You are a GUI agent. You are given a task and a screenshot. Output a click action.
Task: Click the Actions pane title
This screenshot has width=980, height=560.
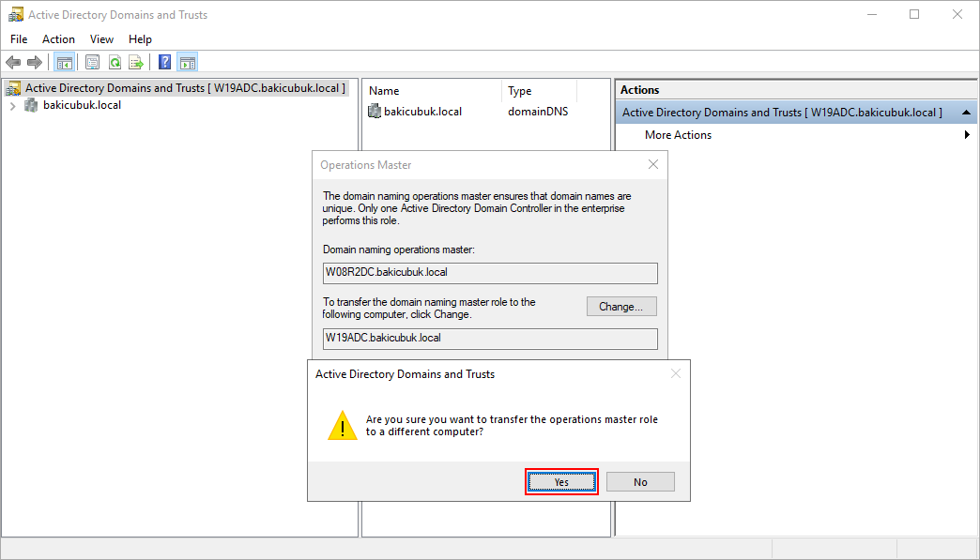coord(639,90)
